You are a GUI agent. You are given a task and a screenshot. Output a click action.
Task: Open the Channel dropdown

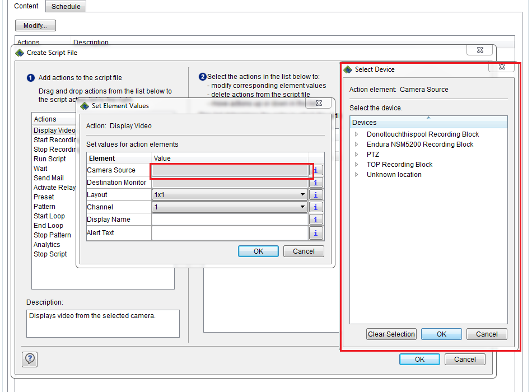click(x=301, y=207)
